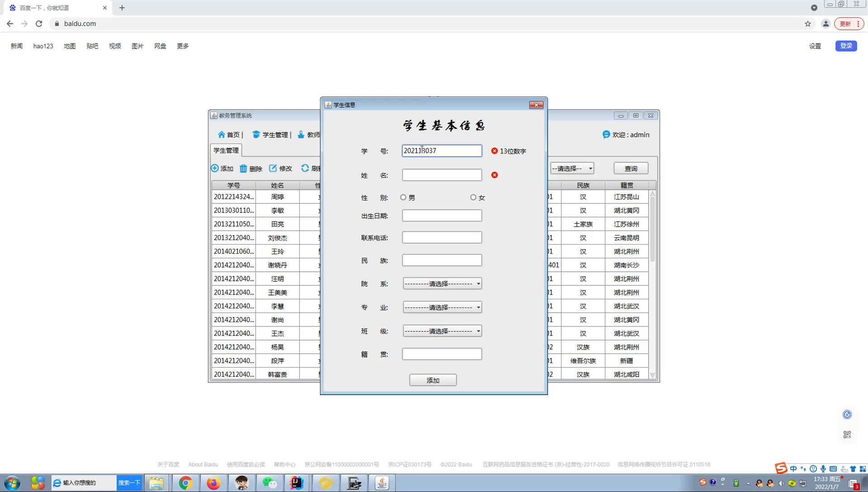Click the anime avatar app on the taskbar
The image size is (868, 492).
(x=241, y=483)
